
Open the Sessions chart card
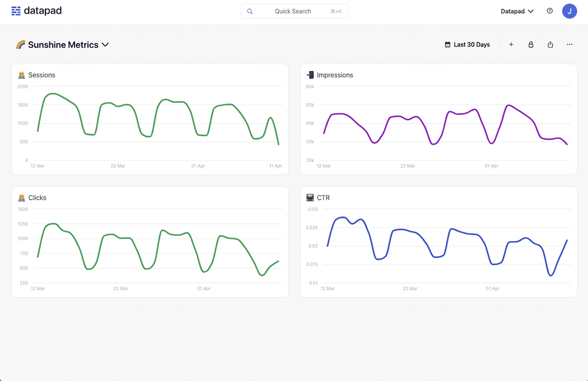[149, 119]
